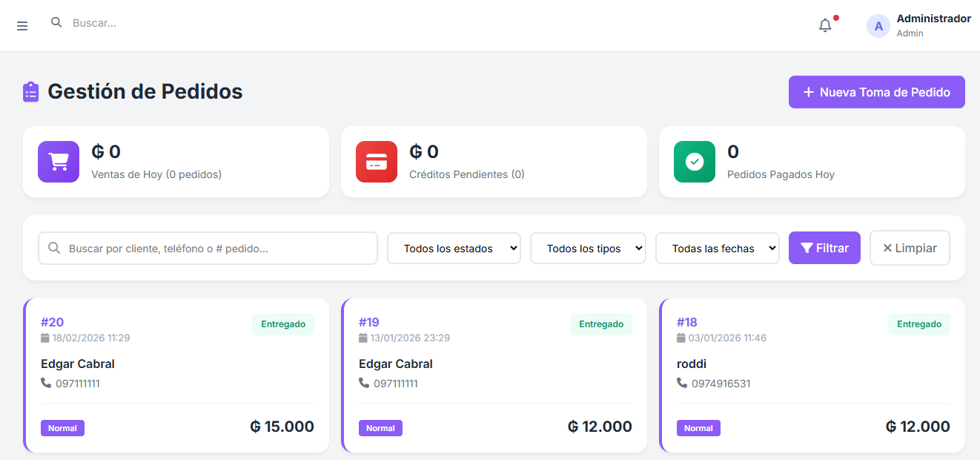Click the search by cliente or teléfono field
The image size is (980, 460).
(x=215, y=249)
